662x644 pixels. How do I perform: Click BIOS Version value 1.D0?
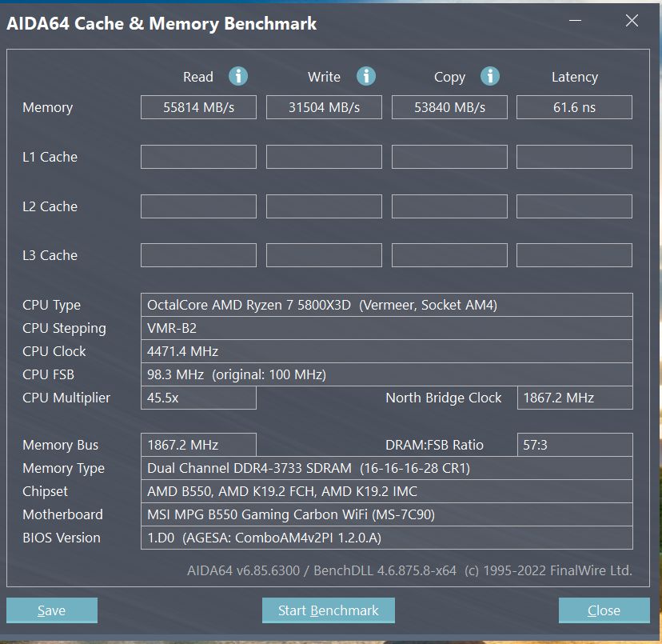tap(387, 538)
